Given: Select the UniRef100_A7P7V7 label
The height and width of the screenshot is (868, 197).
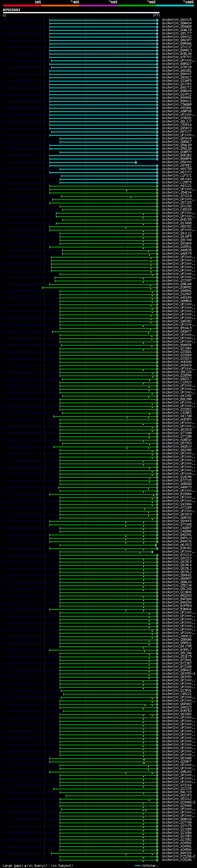Looking at the screenshot, I should (177, 57).
